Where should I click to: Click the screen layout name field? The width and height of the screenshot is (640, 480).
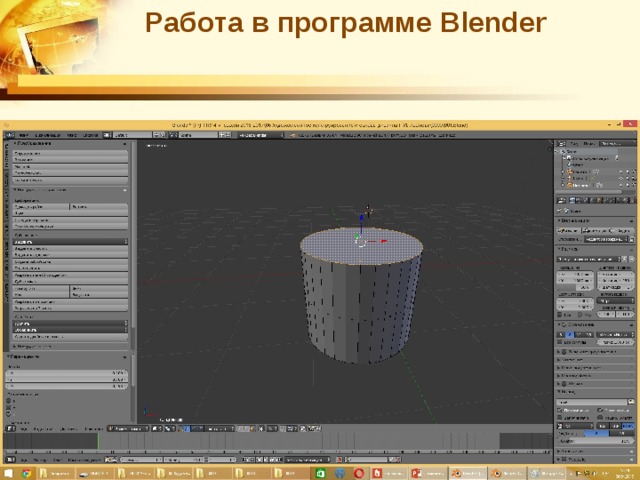coord(132,135)
